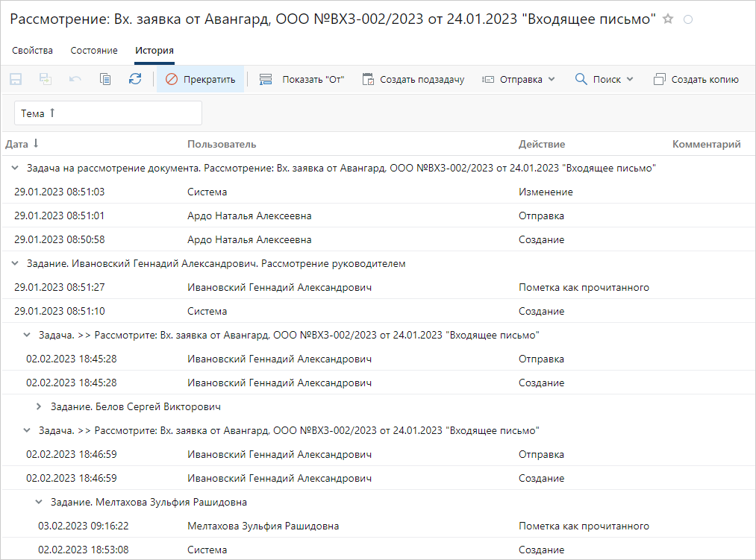Screen dimensions: 756x560
Task: Open the Отправка dropdown menu
Action: 519,79
